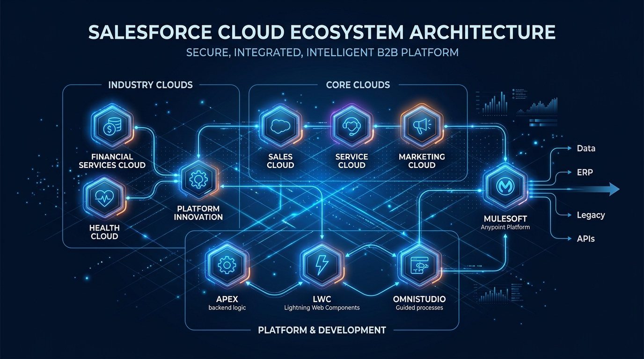The image size is (644, 359).
Task: Select the Apex gear icon
Action: point(227,266)
